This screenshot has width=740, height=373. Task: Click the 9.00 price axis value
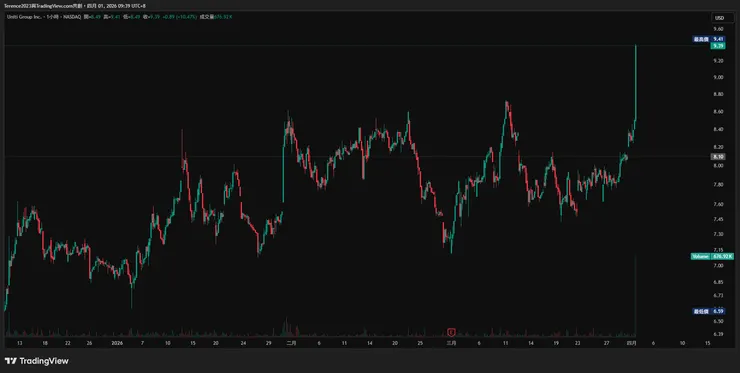pos(718,77)
